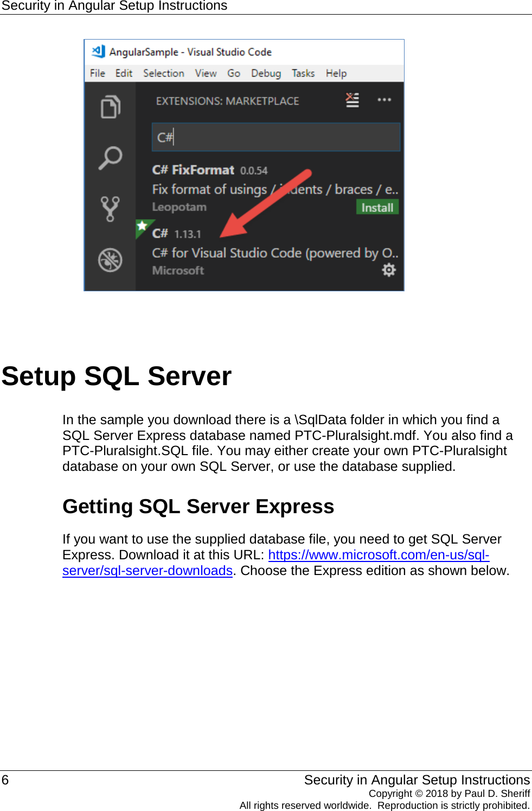Click the Visual Studio Code logo

98,51
